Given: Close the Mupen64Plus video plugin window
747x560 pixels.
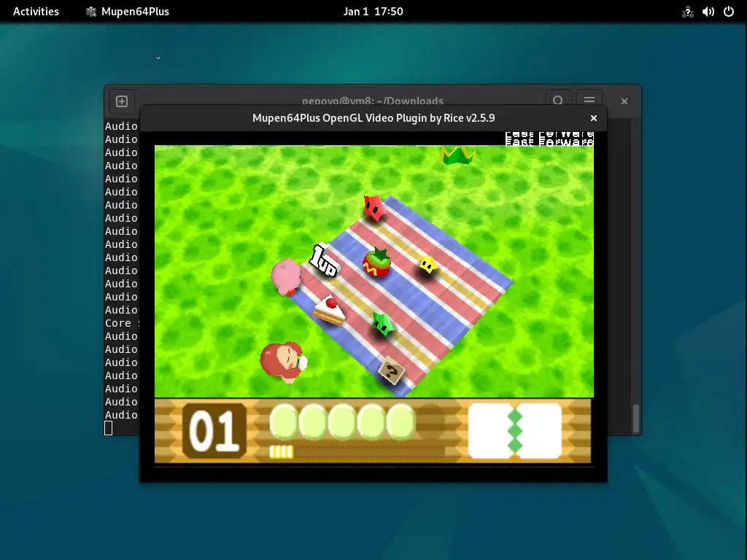Looking at the screenshot, I should (x=594, y=118).
